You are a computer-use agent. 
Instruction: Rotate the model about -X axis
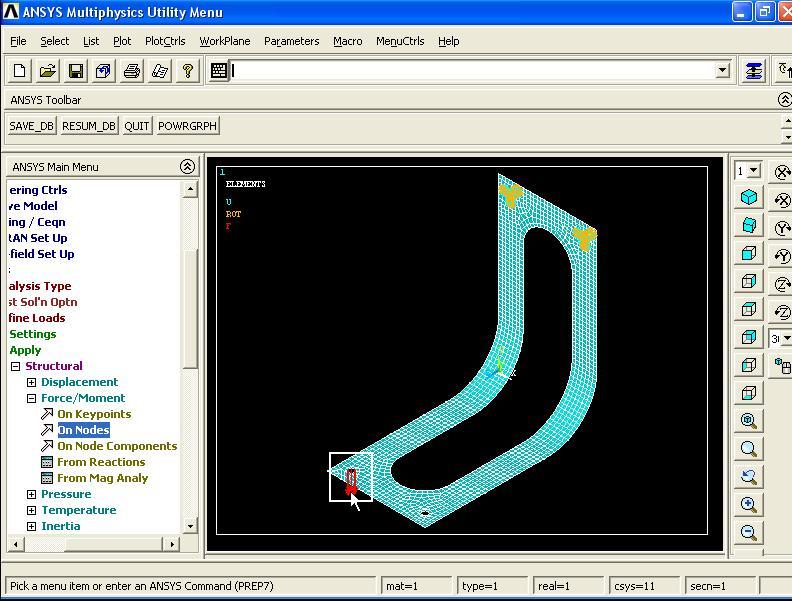coord(782,201)
